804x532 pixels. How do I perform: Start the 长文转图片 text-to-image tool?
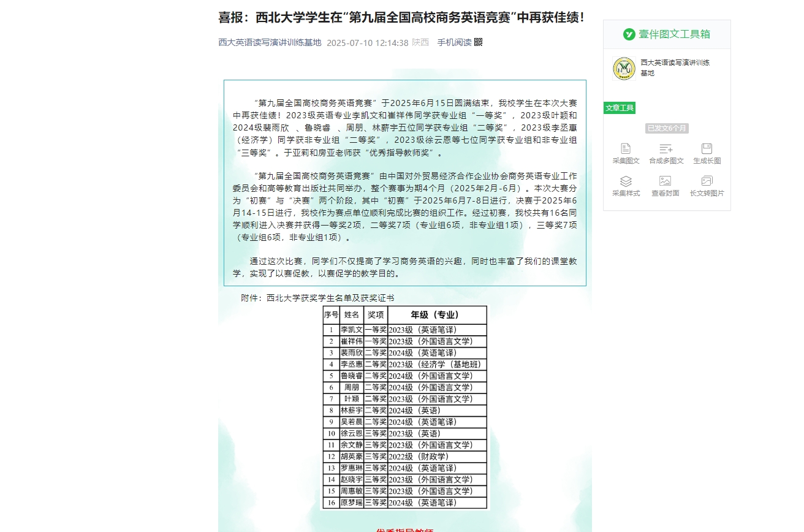click(707, 186)
